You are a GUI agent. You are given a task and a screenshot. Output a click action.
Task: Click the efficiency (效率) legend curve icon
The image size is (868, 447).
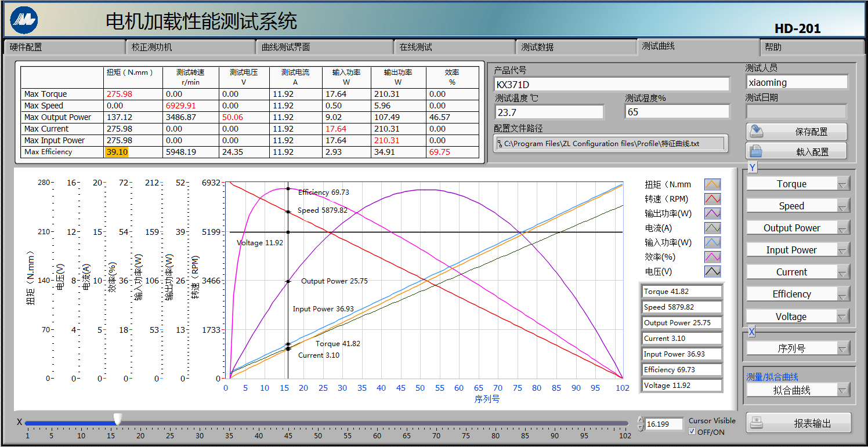[712, 257]
